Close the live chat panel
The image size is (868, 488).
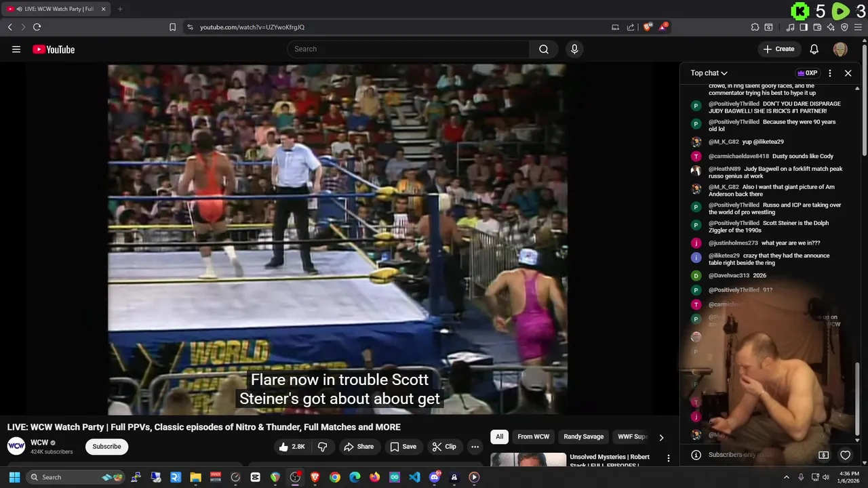coord(848,73)
